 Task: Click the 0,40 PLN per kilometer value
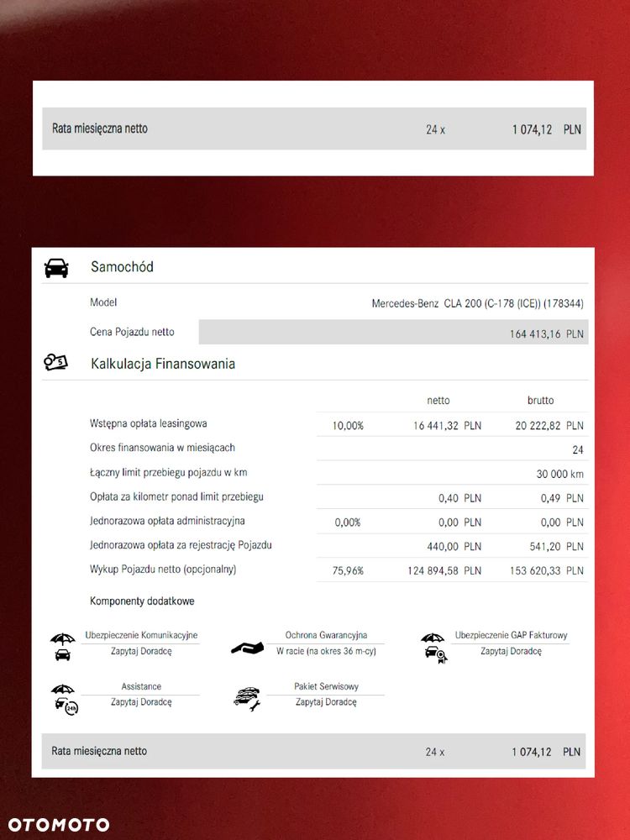click(459, 498)
